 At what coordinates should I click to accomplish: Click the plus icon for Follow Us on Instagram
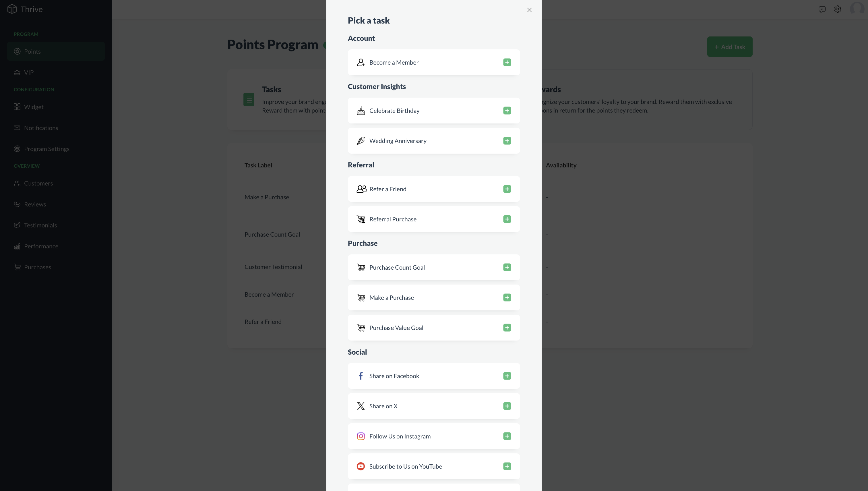tap(507, 436)
